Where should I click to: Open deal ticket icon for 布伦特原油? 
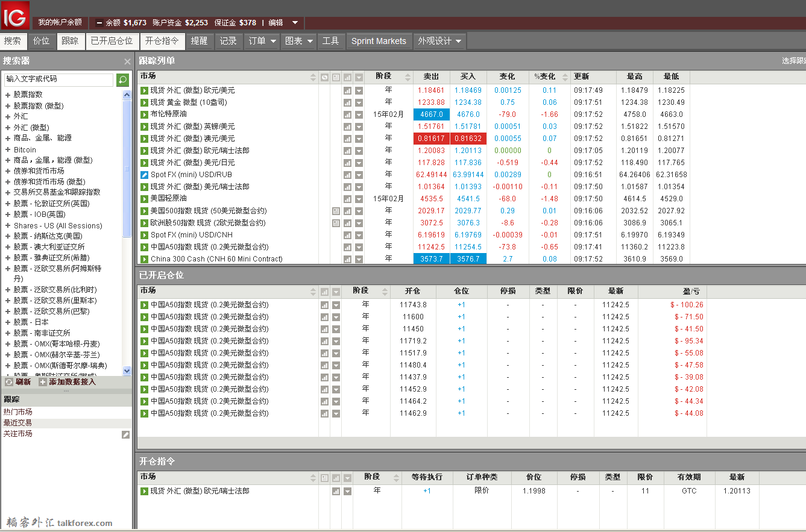144,114
